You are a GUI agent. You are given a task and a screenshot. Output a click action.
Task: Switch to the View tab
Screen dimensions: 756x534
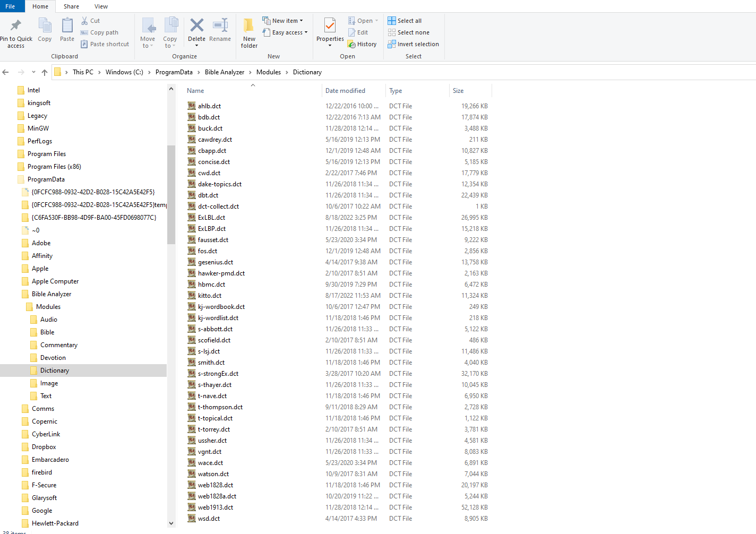click(101, 6)
